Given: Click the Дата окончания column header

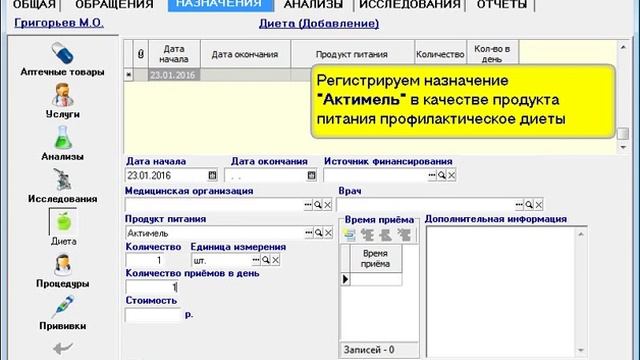Looking at the screenshot, I should 245,54.
